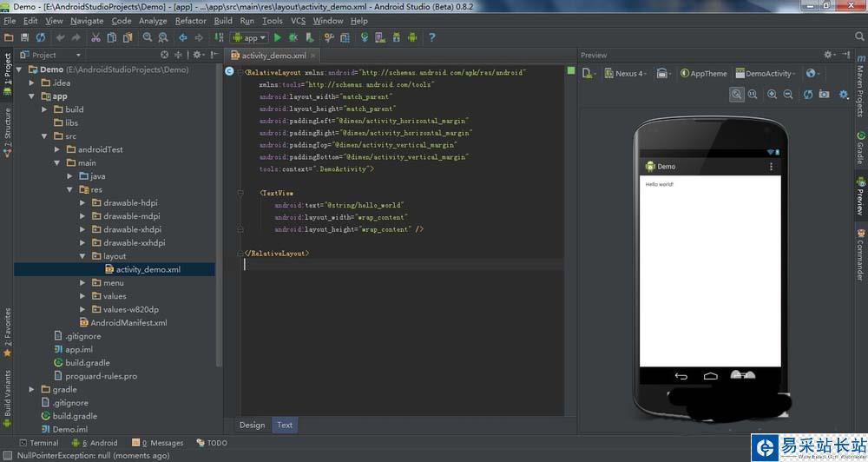The height and width of the screenshot is (462, 868).
Task: Switch to the Design tab
Action: (253, 425)
